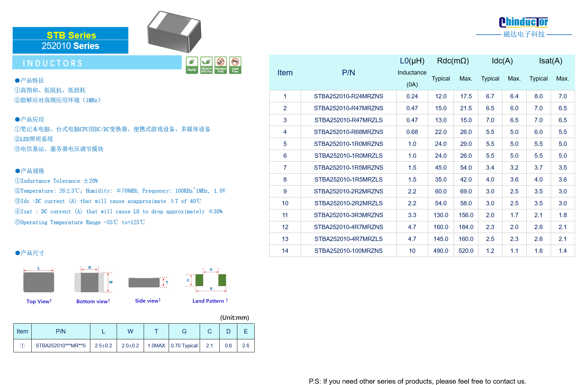Viewport: 588px width, 385px height.
Task: Click the 520.0 Rdc max value
Action: 466,251
